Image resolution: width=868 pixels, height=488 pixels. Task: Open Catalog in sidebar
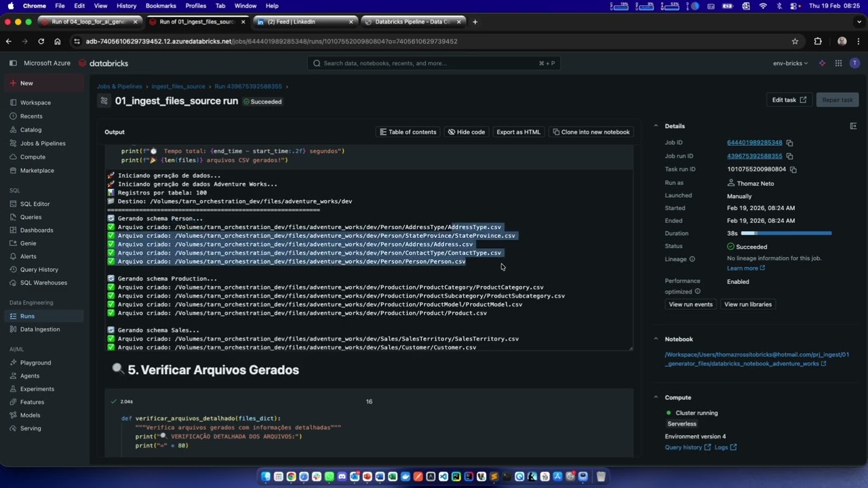point(31,130)
